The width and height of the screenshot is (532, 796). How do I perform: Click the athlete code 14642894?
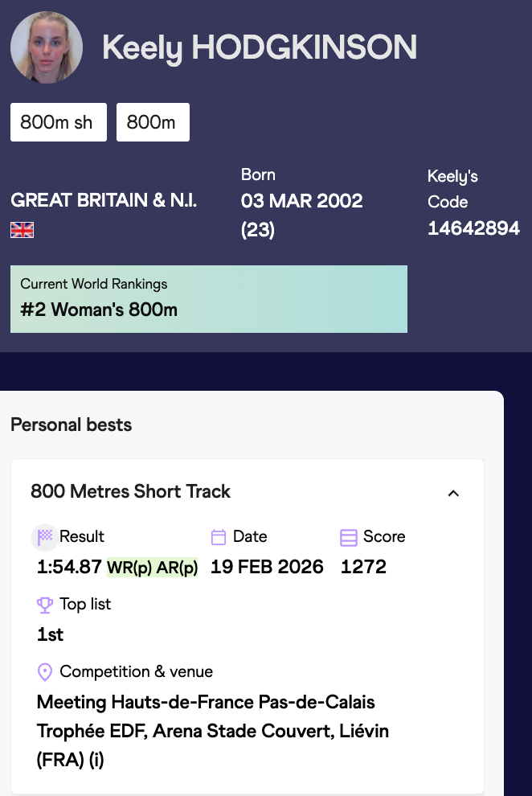click(473, 228)
